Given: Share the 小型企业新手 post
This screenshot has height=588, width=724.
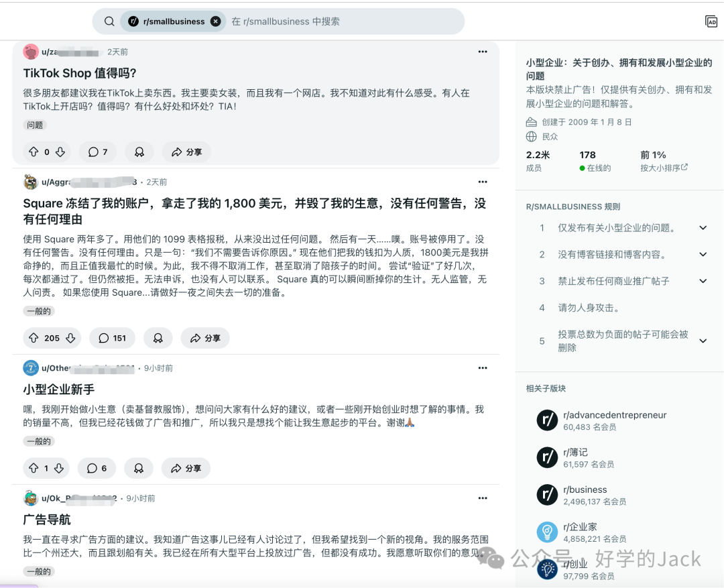Looking at the screenshot, I should 185,468.
